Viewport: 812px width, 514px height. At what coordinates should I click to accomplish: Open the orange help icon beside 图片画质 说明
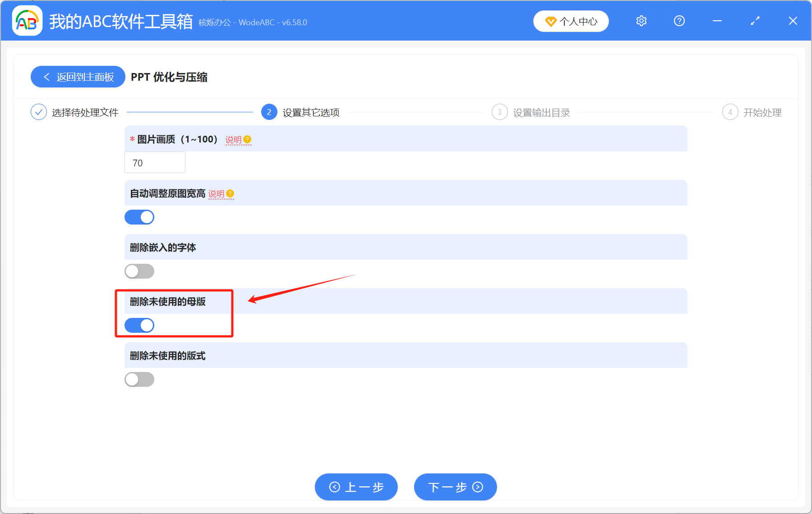click(x=247, y=139)
